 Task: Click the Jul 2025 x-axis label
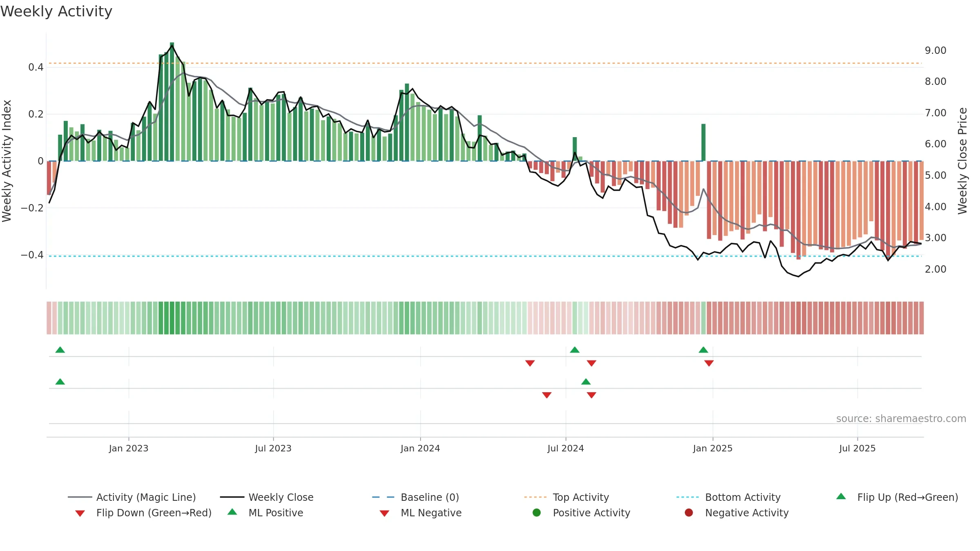tap(857, 448)
